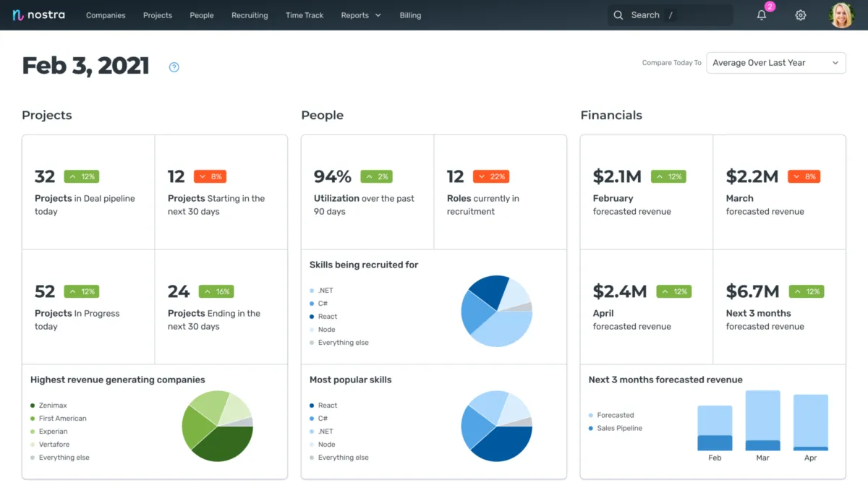
Task: Click the red 22% down badge for Roles
Action: pos(491,176)
